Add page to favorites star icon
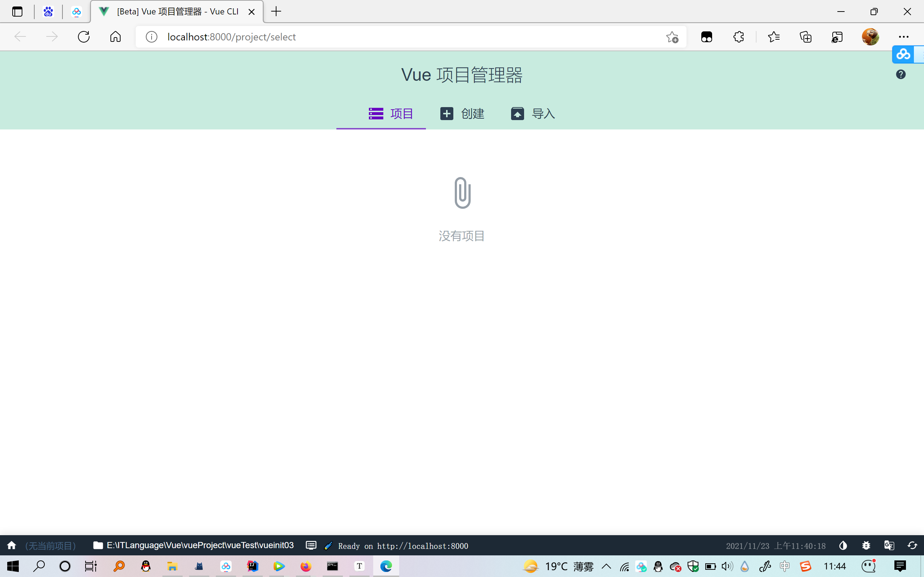Screen dimensions: 924x577 pos(672,37)
